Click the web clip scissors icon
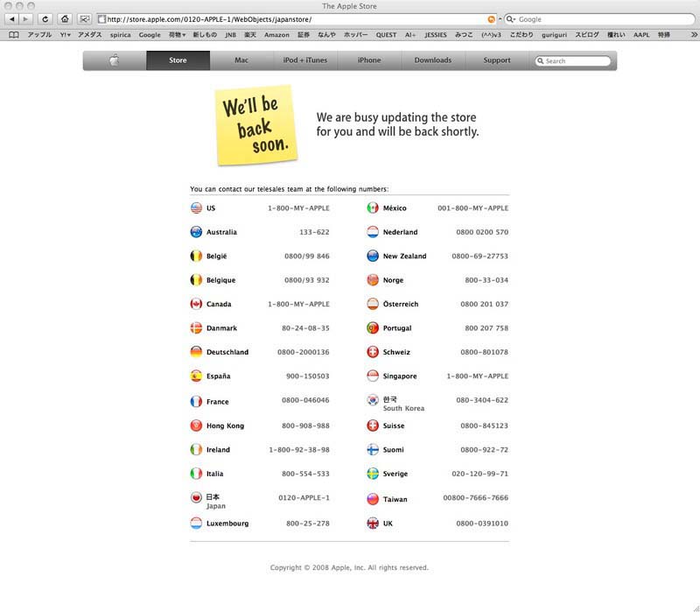 coord(84,19)
